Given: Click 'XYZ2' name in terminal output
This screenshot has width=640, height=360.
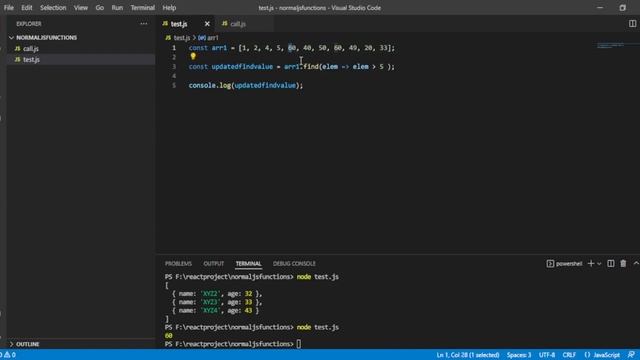Looking at the screenshot, I should tap(211, 294).
